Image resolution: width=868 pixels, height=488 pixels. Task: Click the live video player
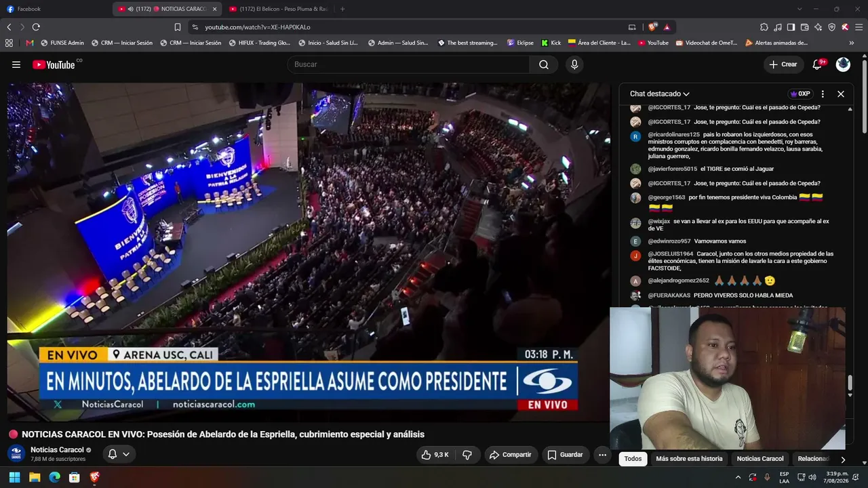(x=309, y=251)
